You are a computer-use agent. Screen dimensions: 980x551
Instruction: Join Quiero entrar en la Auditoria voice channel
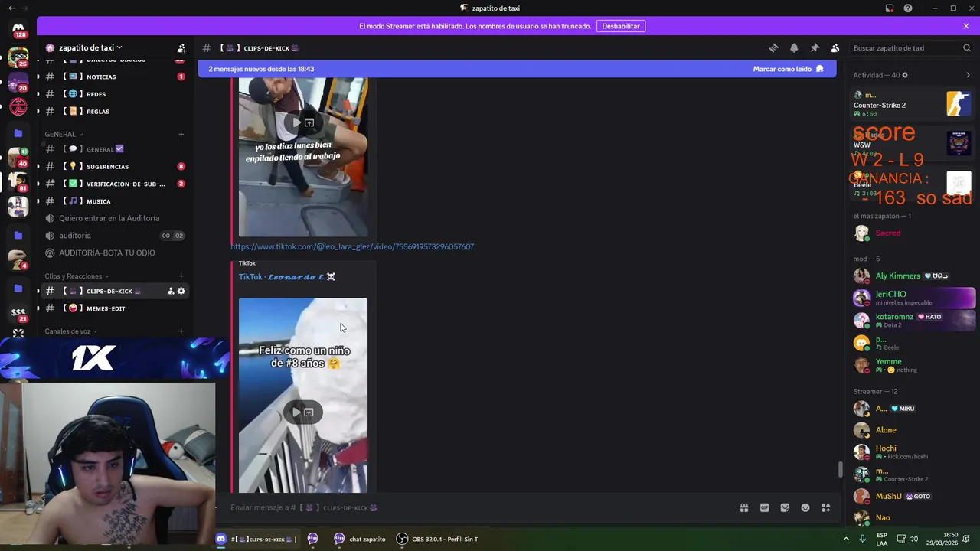click(114, 218)
